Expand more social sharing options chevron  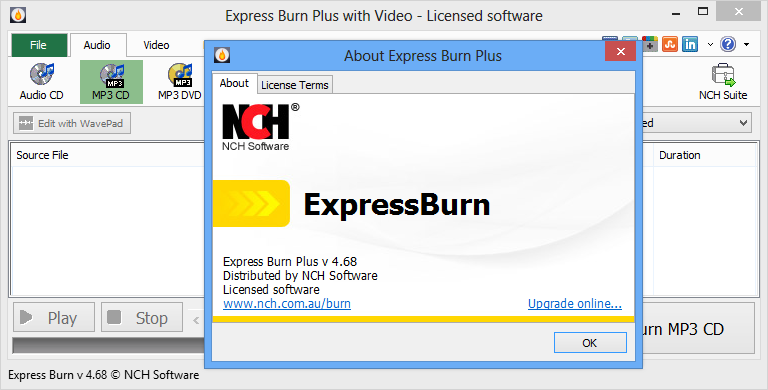710,45
